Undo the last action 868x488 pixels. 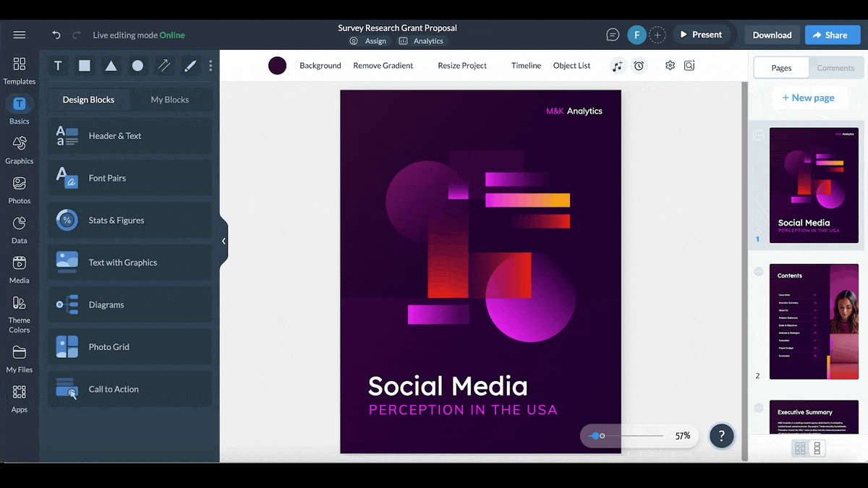click(56, 35)
